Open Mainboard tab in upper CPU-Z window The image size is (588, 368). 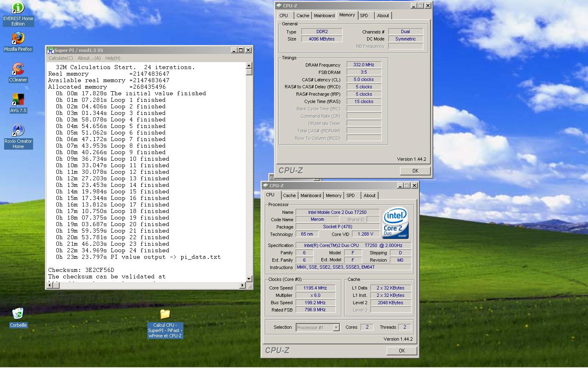324,16
